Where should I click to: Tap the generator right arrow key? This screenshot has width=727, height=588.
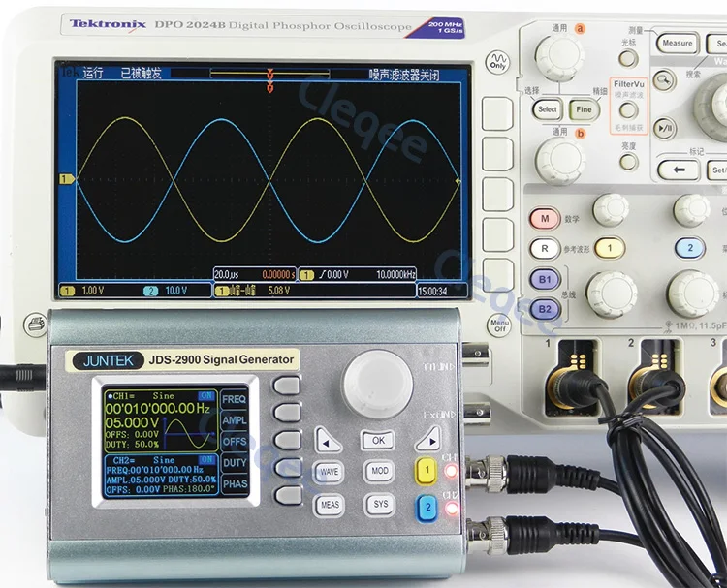click(427, 440)
